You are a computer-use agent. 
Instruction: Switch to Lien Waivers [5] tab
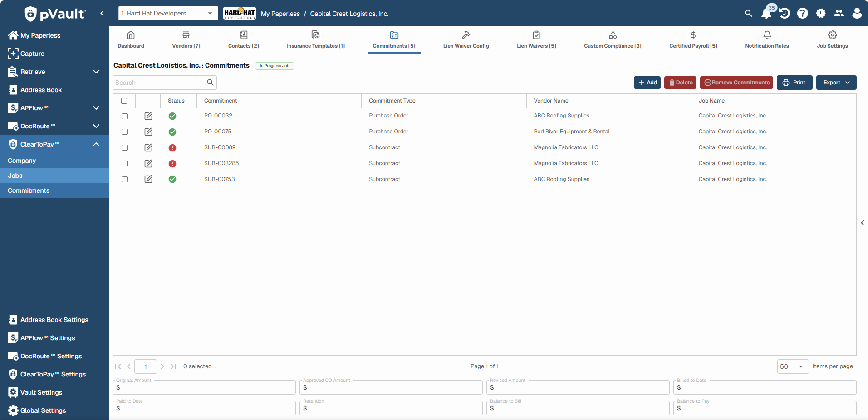pos(536,39)
